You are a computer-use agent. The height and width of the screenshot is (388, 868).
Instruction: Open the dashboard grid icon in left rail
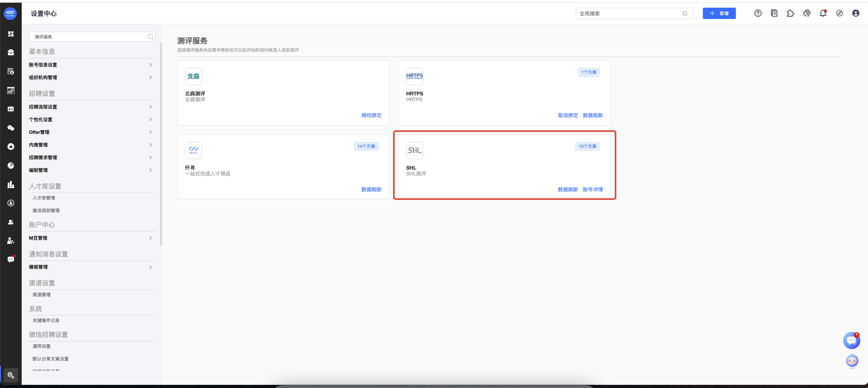pos(11,34)
